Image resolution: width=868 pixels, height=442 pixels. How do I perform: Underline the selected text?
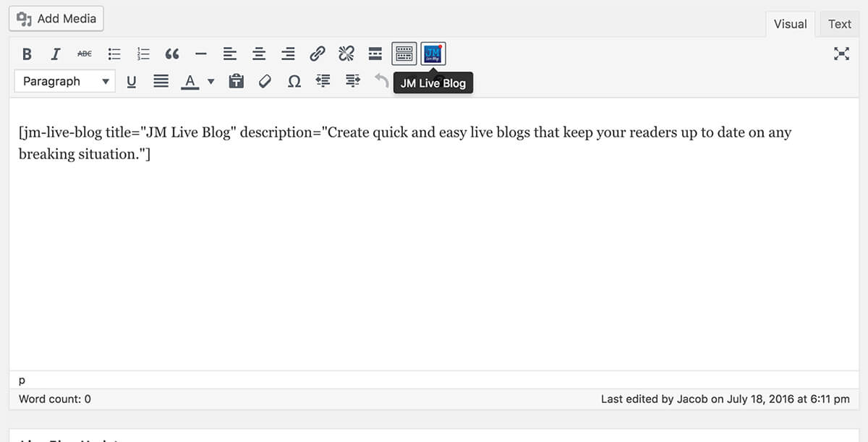tap(132, 82)
